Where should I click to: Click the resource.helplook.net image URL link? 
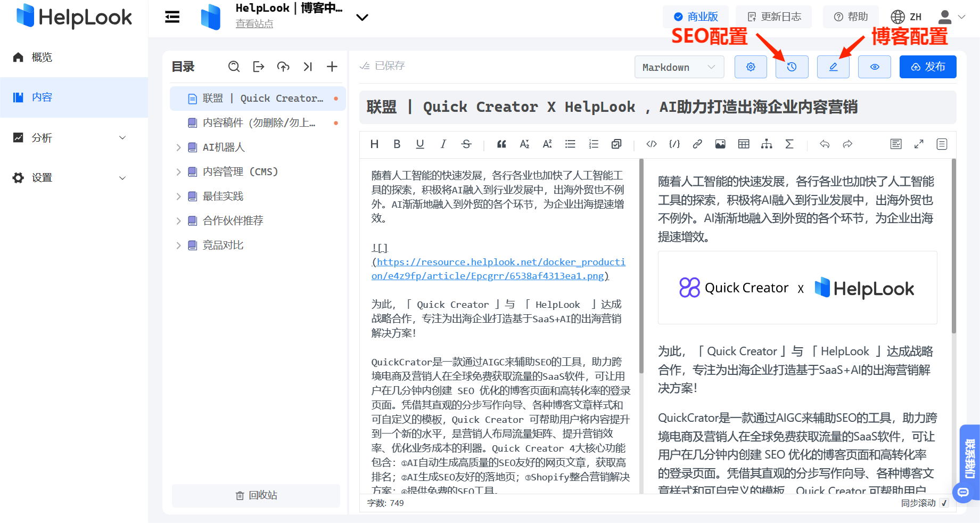click(498, 269)
